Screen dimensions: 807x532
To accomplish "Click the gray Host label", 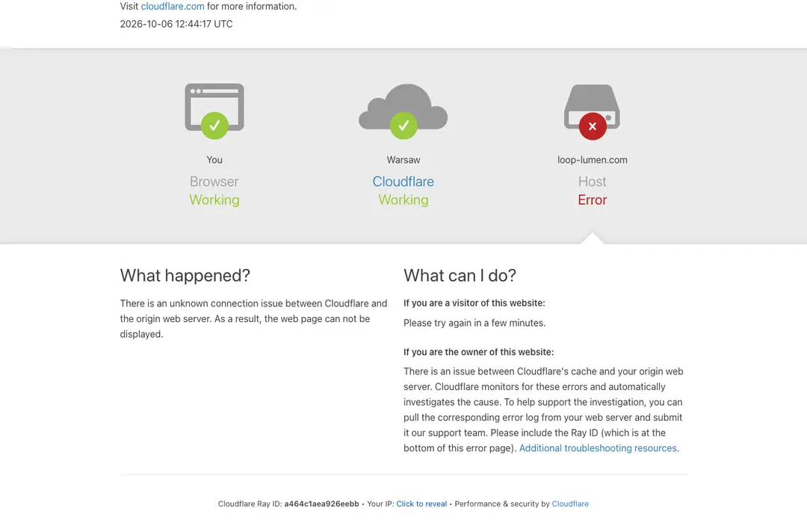I will pyautogui.click(x=592, y=182).
